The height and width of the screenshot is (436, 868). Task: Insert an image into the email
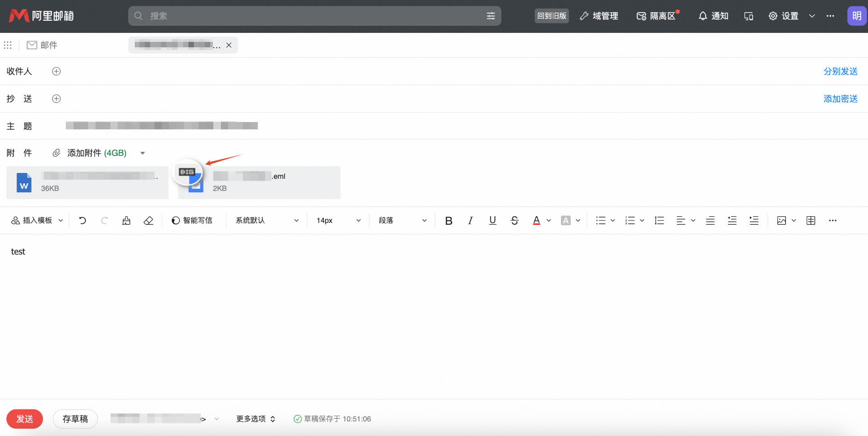[x=781, y=220]
